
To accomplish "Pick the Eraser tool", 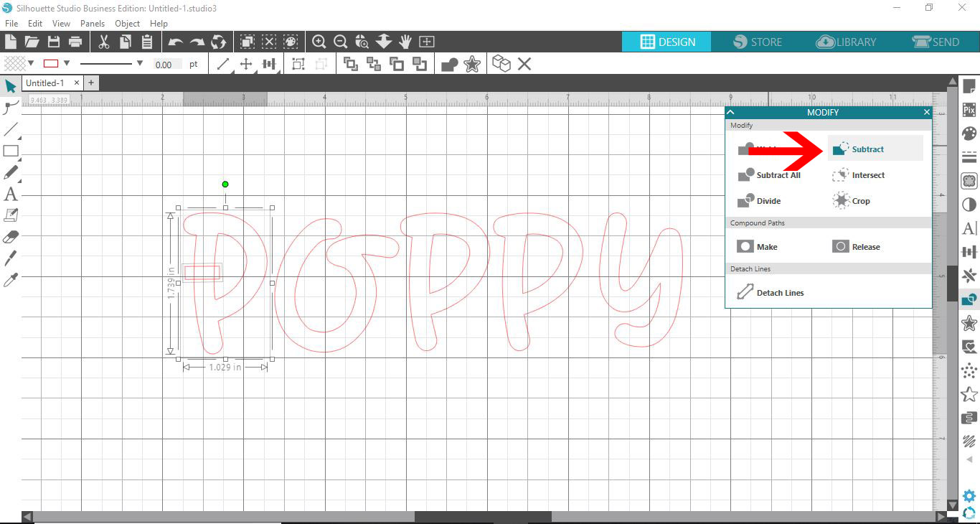I will pyautogui.click(x=10, y=236).
